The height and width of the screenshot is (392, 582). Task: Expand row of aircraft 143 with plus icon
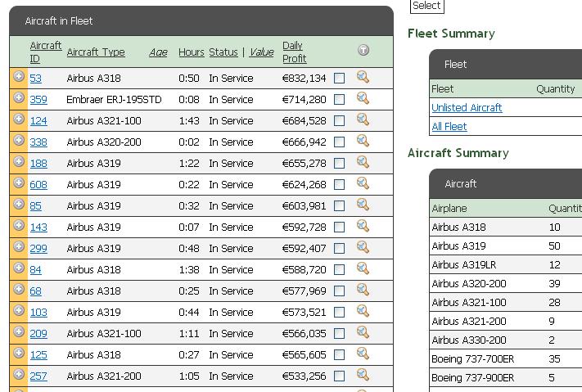point(19,225)
